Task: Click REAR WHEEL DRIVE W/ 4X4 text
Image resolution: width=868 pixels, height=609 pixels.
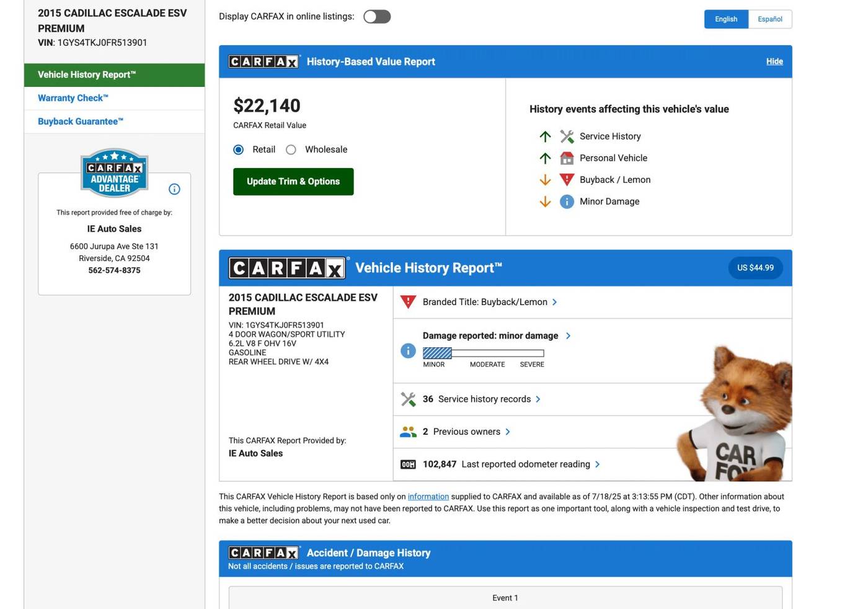Action: pos(278,362)
